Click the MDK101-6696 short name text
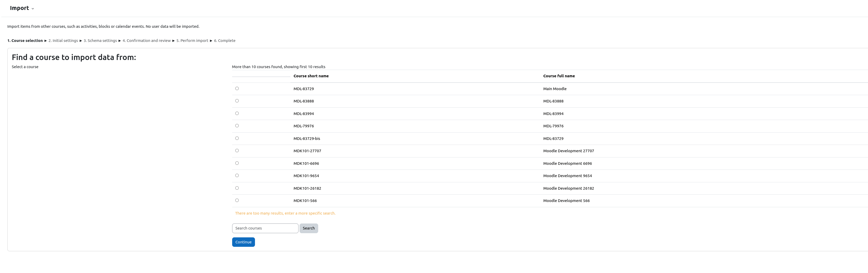868x273 pixels. (306, 163)
